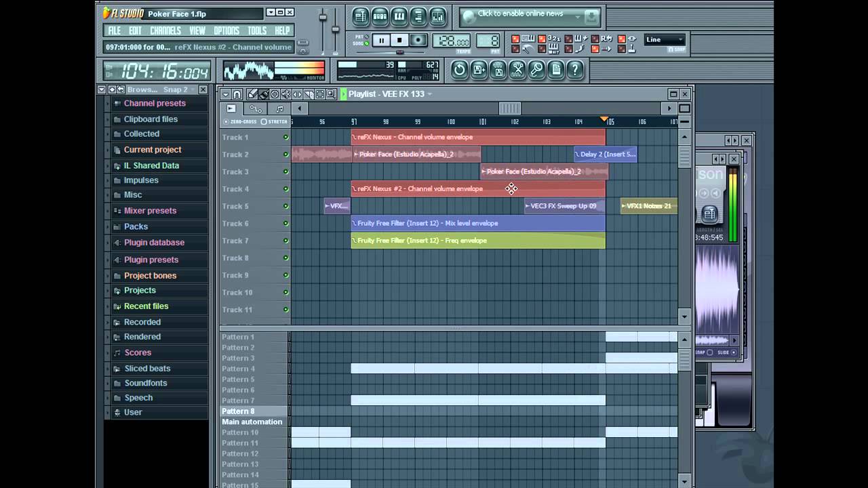868x488 pixels.
Task: Click the Record button in transport
Action: [418, 40]
